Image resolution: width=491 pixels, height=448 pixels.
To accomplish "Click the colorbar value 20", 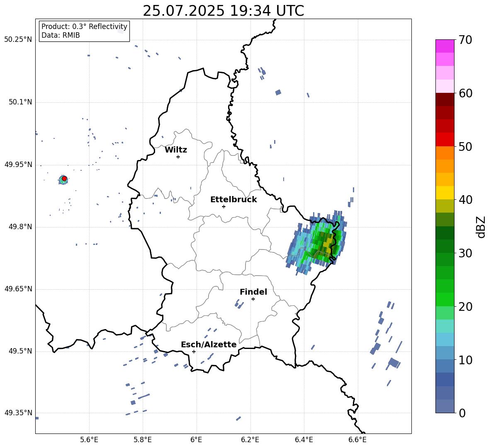I will 465,306.
